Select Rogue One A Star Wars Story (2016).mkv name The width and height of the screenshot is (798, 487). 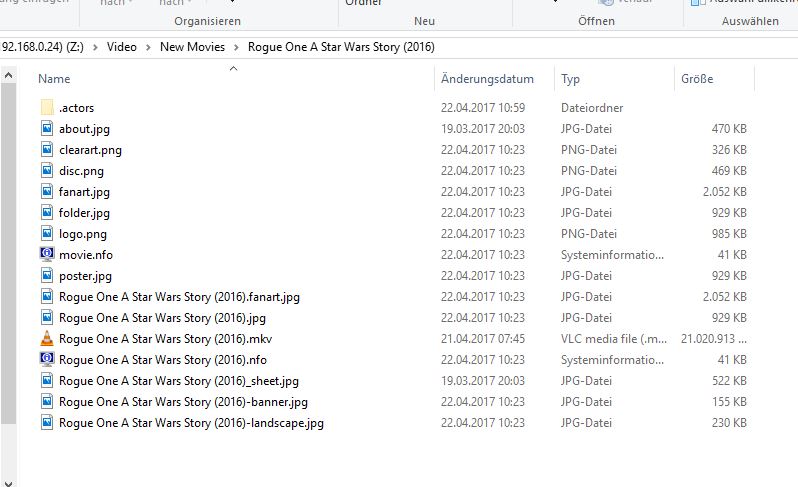click(x=165, y=339)
